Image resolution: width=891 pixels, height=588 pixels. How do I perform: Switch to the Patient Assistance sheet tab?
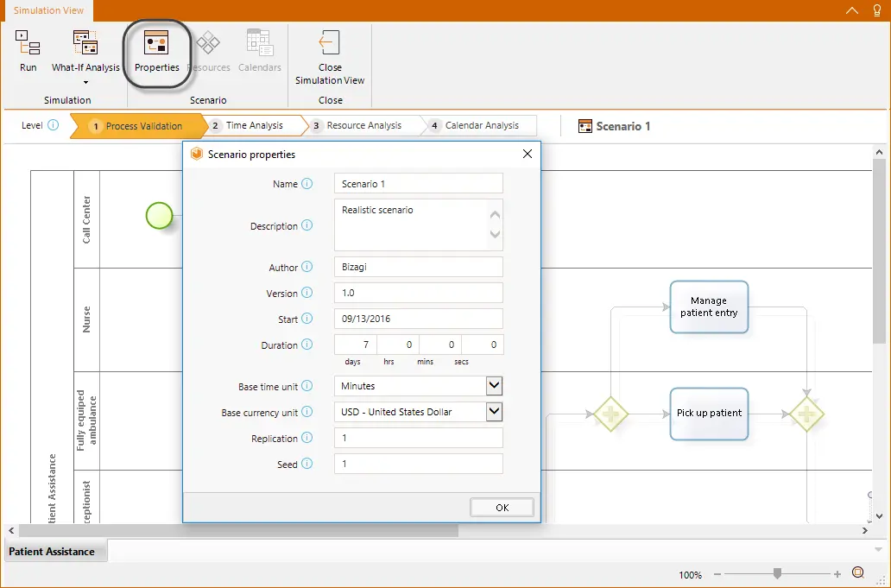pos(55,551)
